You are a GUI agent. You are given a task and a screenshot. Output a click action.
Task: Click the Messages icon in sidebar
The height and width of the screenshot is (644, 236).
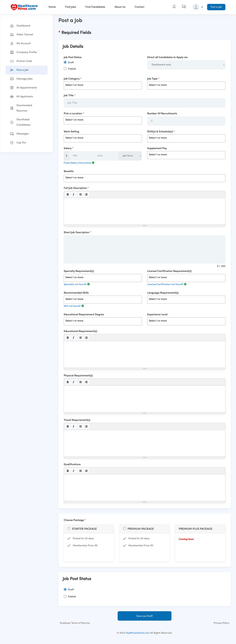tap(12, 134)
